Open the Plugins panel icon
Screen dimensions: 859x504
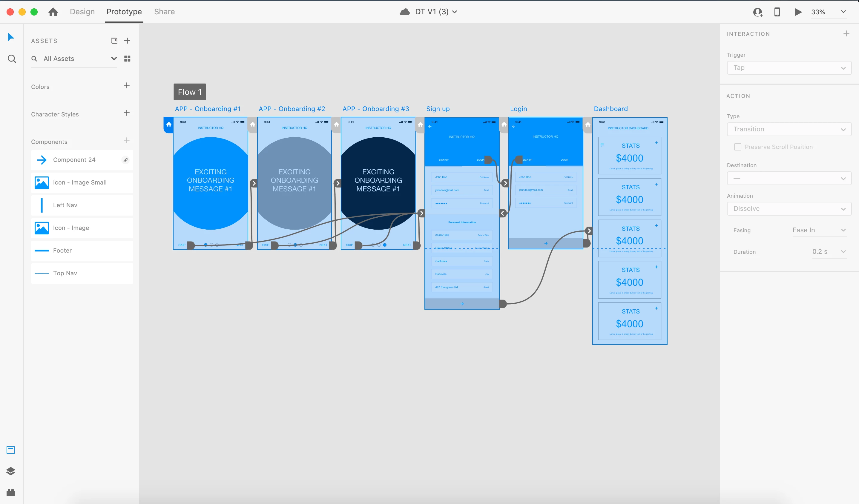click(11, 492)
